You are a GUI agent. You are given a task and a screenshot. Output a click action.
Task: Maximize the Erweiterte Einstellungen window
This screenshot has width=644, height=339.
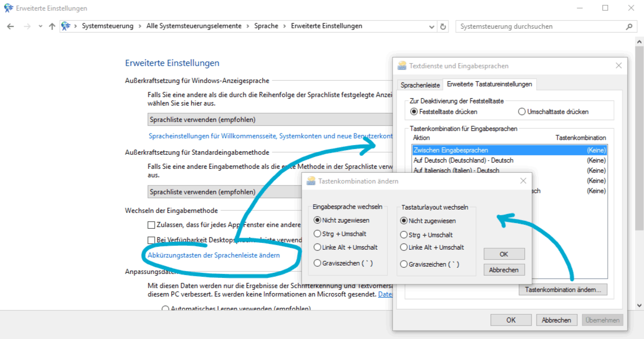click(606, 8)
